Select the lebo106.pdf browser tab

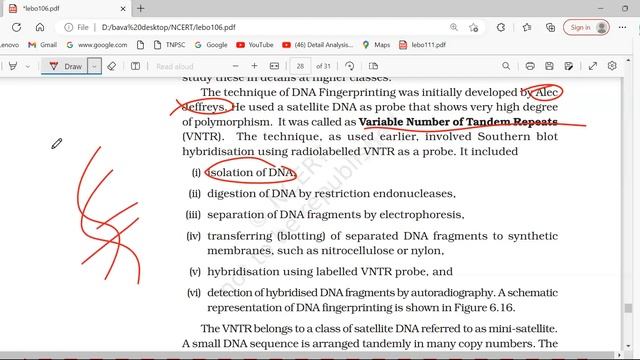(x=67, y=8)
